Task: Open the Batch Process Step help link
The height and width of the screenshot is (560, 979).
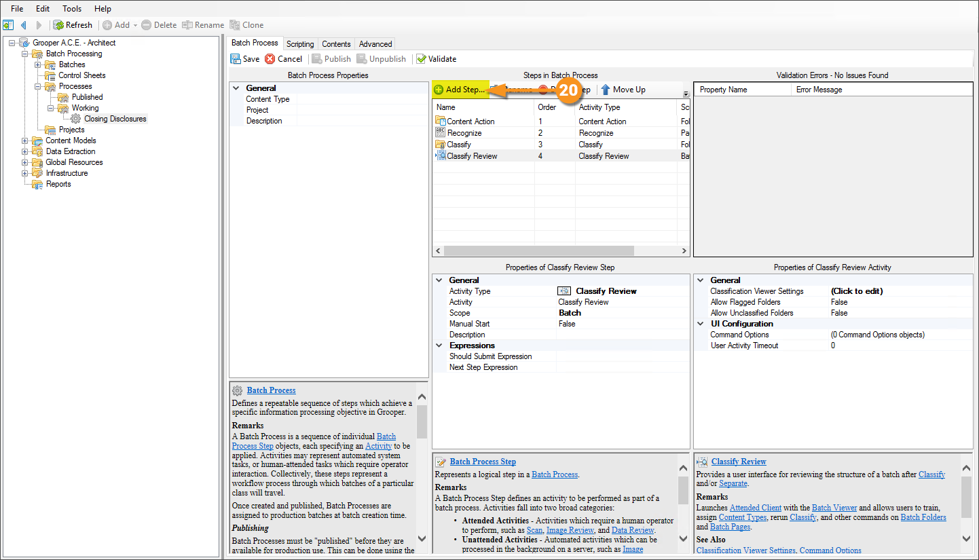Action: pyautogui.click(x=482, y=462)
